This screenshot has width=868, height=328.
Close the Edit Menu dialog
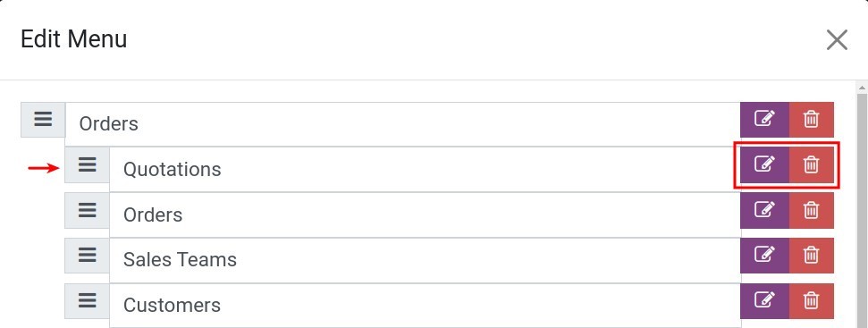(837, 40)
